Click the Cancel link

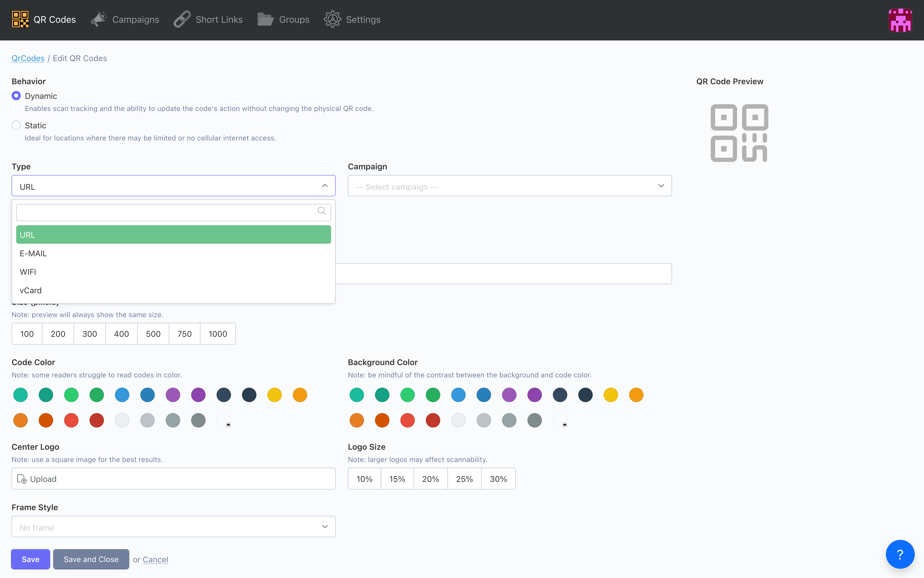[155, 560]
